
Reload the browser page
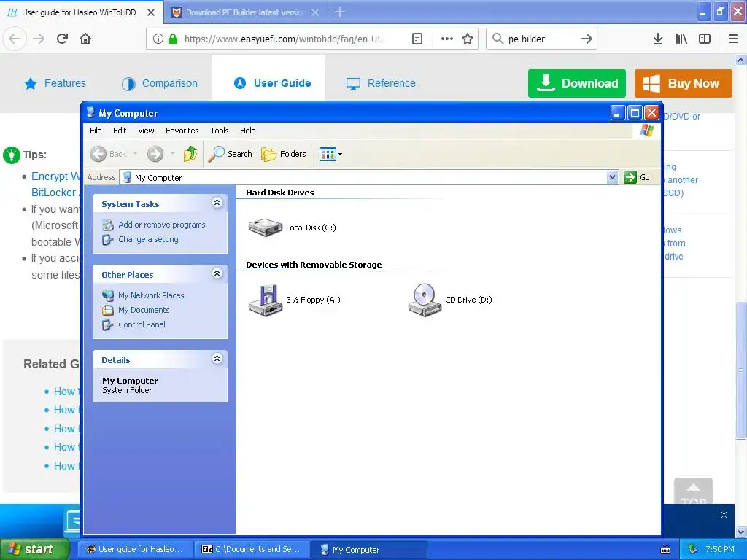click(x=63, y=39)
